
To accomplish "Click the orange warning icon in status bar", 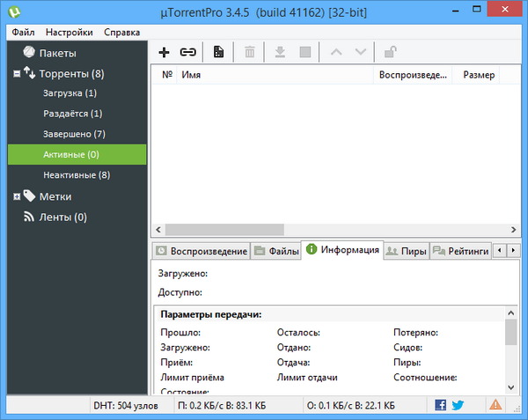I will (496, 405).
